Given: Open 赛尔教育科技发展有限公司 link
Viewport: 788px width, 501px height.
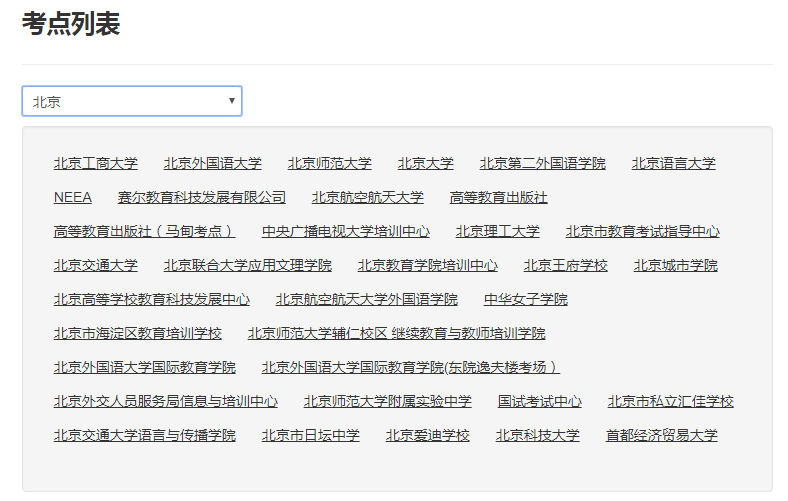Looking at the screenshot, I should (x=202, y=197).
